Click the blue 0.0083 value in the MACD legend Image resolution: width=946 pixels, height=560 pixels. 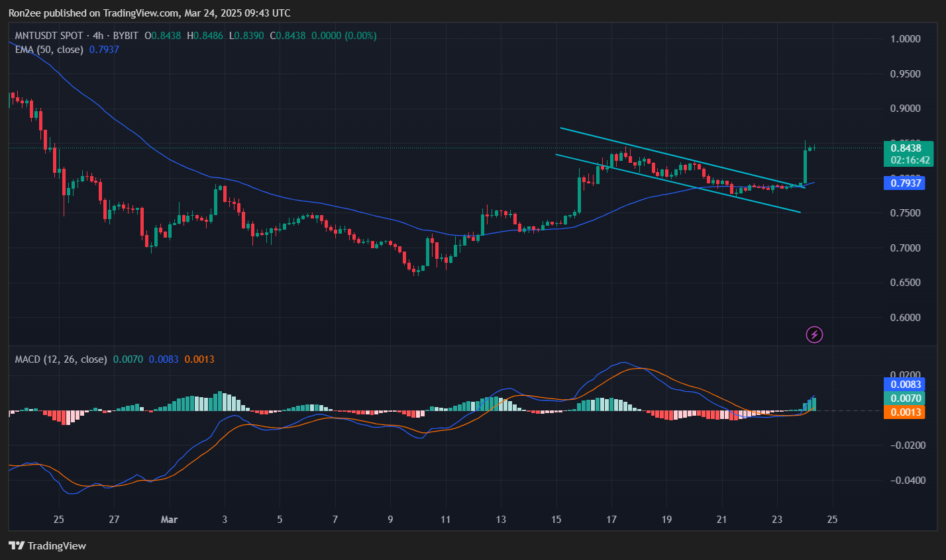click(164, 359)
